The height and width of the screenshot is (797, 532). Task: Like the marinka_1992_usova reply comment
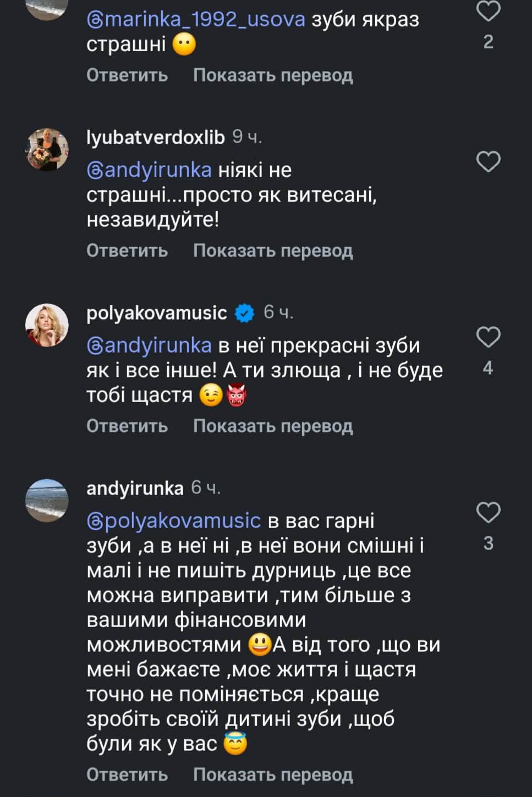pos(488,12)
